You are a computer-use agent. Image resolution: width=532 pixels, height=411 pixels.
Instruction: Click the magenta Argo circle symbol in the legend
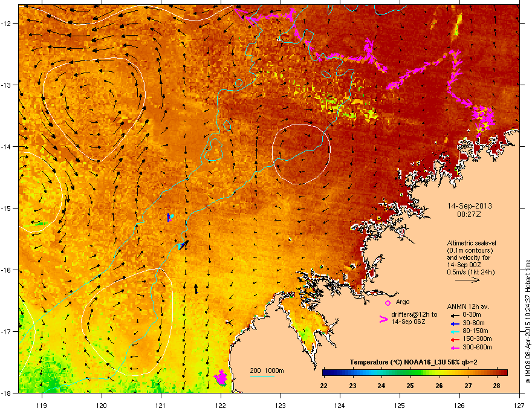pos(388,303)
